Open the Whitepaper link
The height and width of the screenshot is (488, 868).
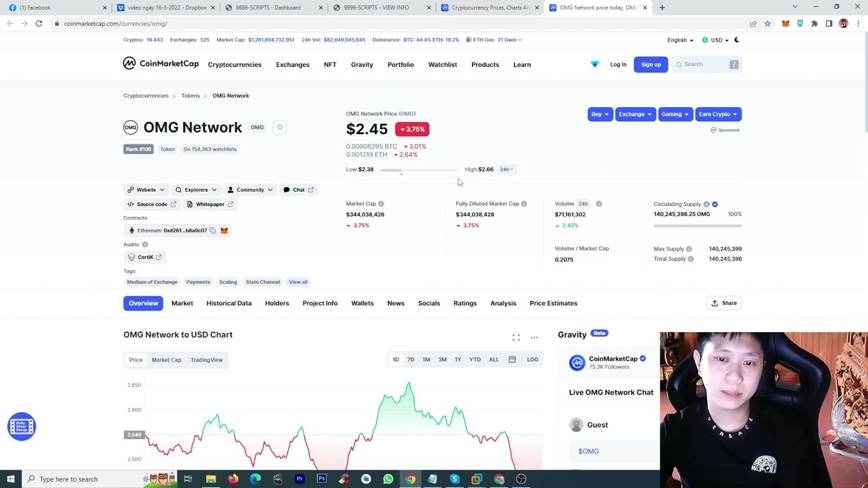click(210, 204)
